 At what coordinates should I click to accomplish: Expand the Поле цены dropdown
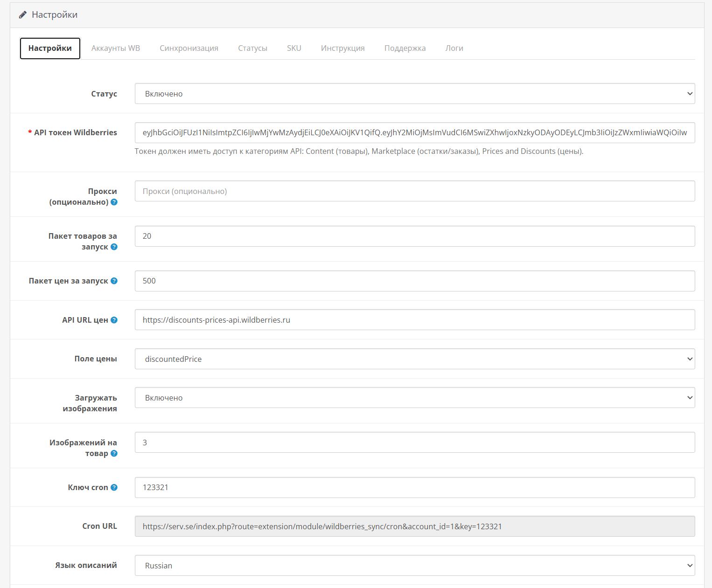pyautogui.click(x=414, y=359)
